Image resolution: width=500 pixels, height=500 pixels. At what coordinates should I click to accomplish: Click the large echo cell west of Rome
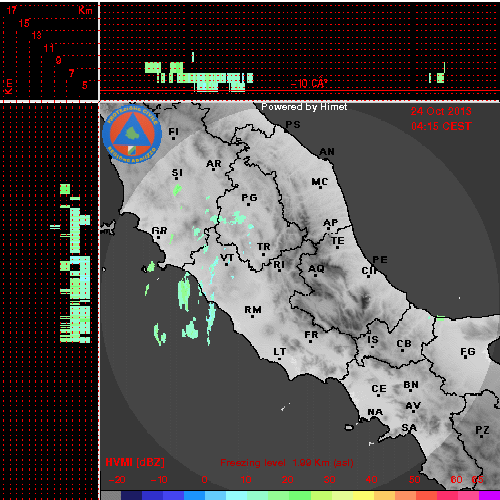point(184,292)
